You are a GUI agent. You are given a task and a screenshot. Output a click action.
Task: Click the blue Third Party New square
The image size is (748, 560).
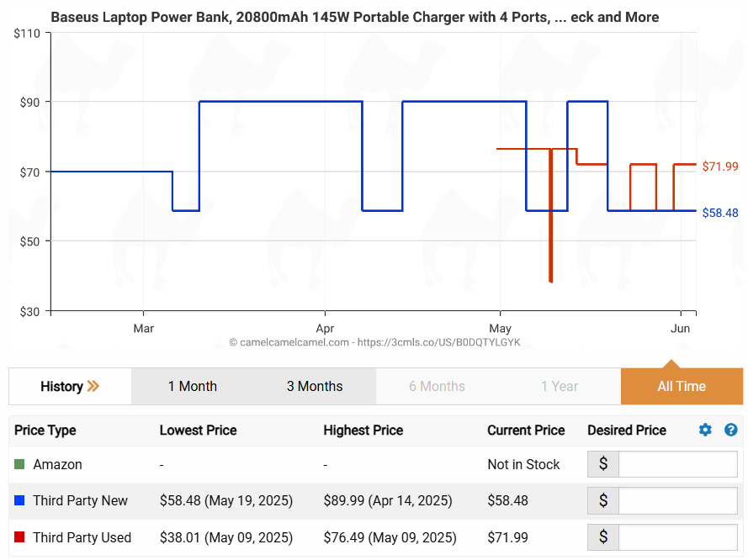click(x=20, y=501)
